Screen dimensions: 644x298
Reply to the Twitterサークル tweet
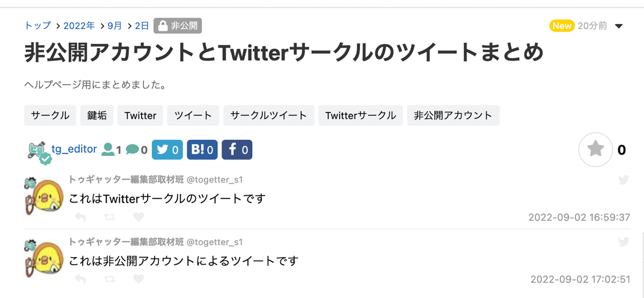pyautogui.click(x=80, y=217)
